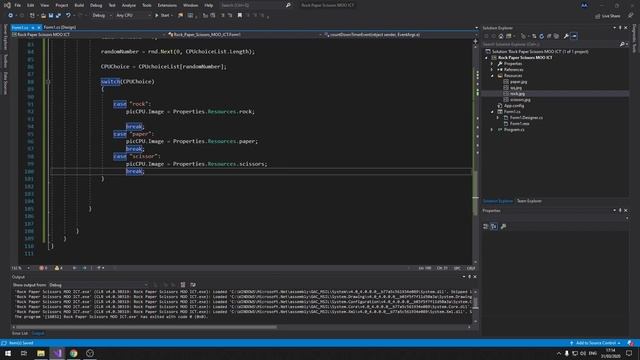
Task: Click Add to Source Control
Action: click(x=596, y=343)
